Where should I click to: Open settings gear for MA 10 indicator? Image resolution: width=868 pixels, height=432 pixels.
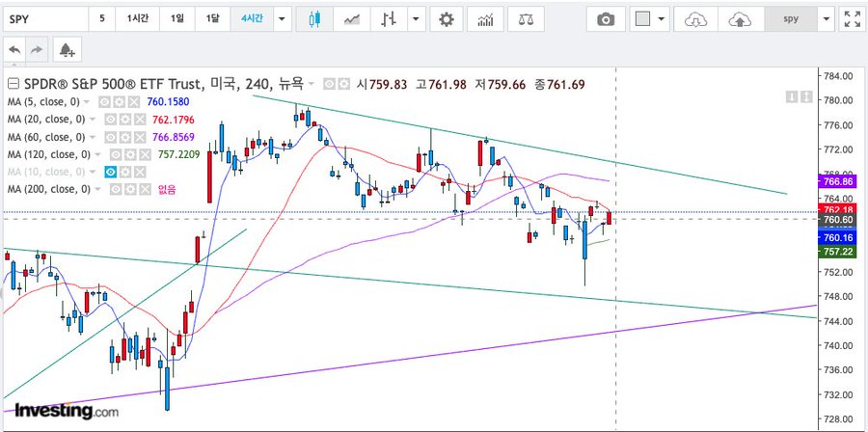click(x=125, y=172)
